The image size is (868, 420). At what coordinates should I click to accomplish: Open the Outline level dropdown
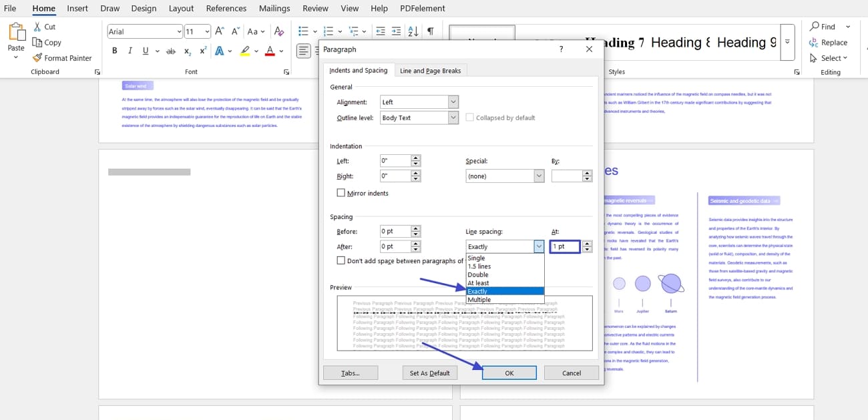pyautogui.click(x=453, y=116)
